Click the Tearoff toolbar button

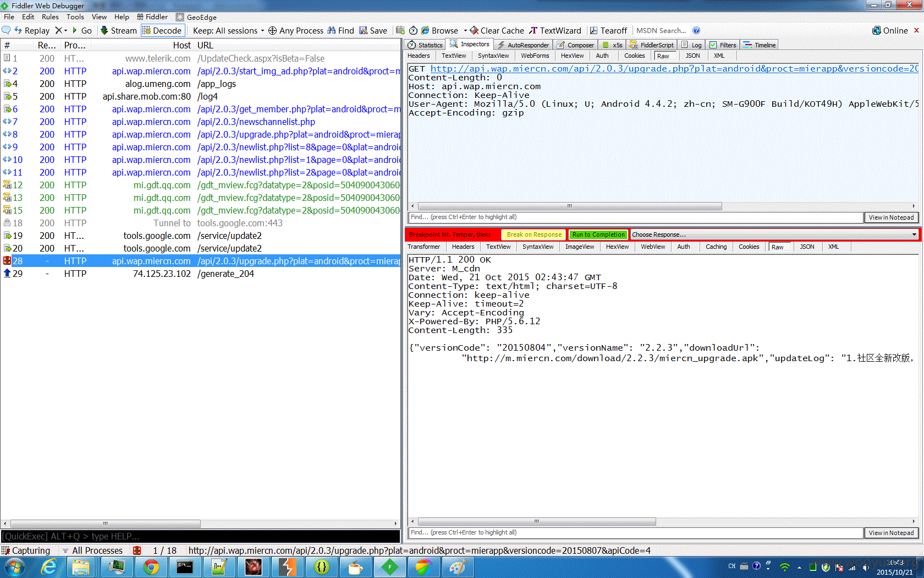coord(608,30)
